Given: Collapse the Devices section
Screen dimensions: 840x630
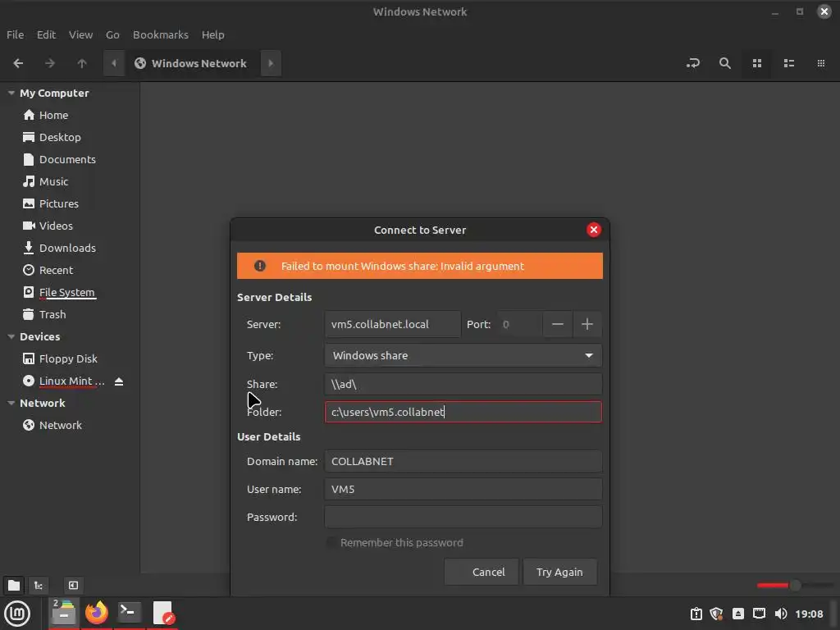Looking at the screenshot, I should point(11,337).
